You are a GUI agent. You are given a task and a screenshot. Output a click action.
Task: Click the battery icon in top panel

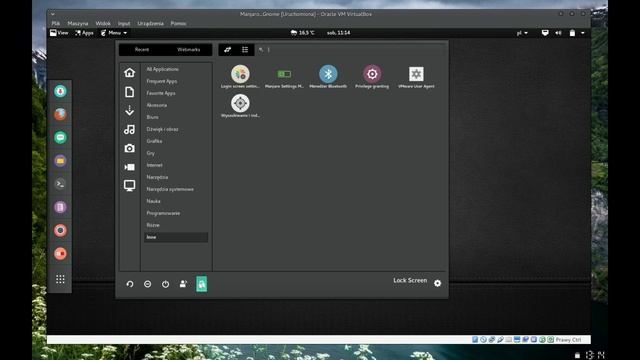(572, 33)
